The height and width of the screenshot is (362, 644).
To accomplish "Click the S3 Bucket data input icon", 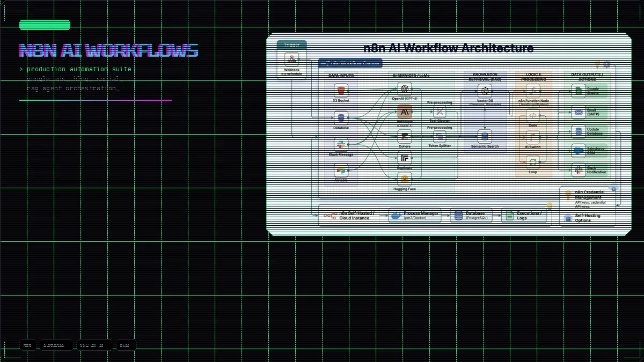I will [341, 91].
